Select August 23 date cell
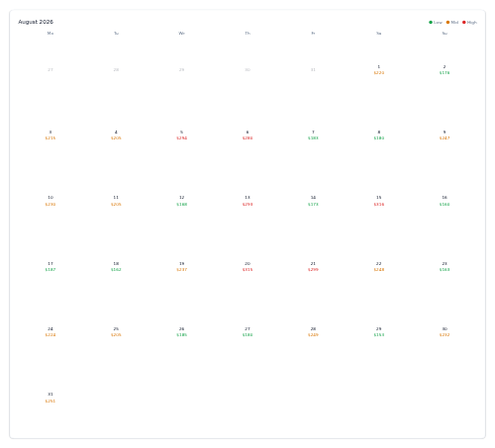 445,266
